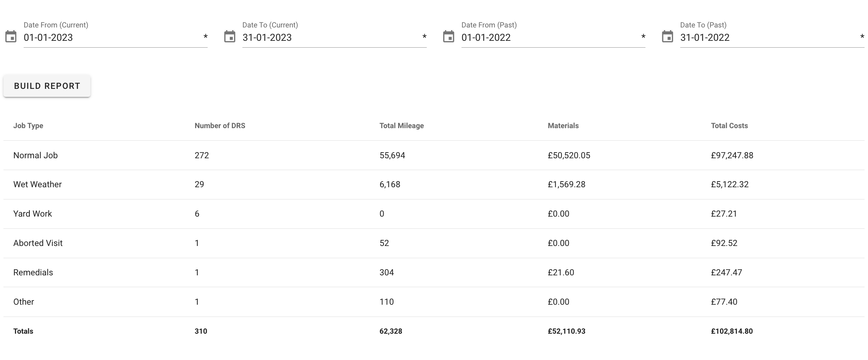Focus the Date From (Current) field 01-01-2023
The image size is (868, 360).
tap(111, 38)
